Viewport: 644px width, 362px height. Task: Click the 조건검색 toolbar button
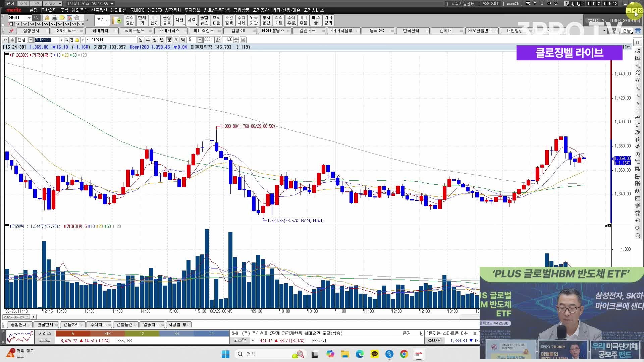pyautogui.click(x=229, y=20)
